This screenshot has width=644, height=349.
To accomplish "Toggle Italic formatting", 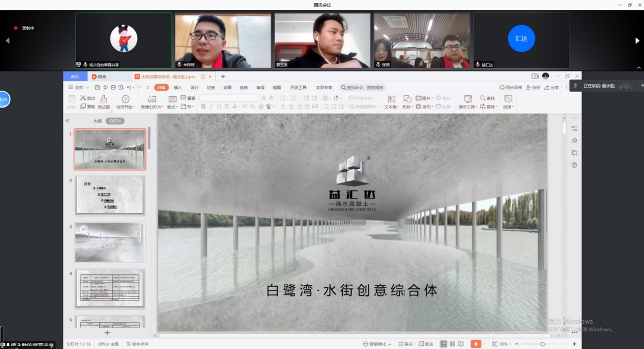I will 211,106.
